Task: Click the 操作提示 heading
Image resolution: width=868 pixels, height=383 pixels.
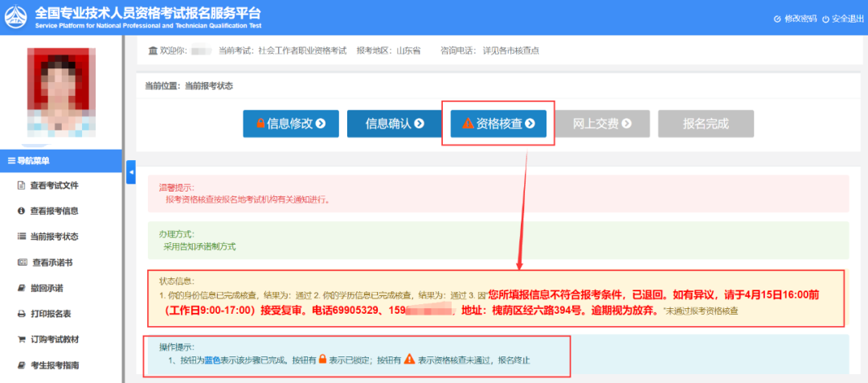Action: click(178, 347)
